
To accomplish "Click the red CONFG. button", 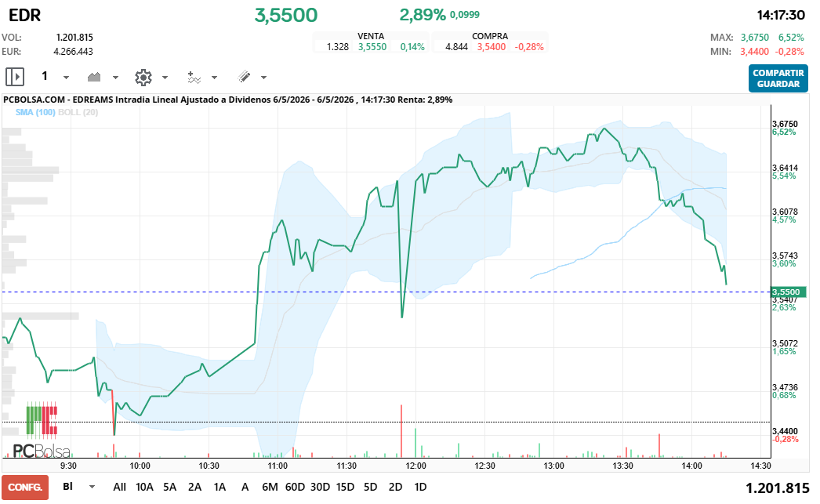I will (x=25, y=488).
